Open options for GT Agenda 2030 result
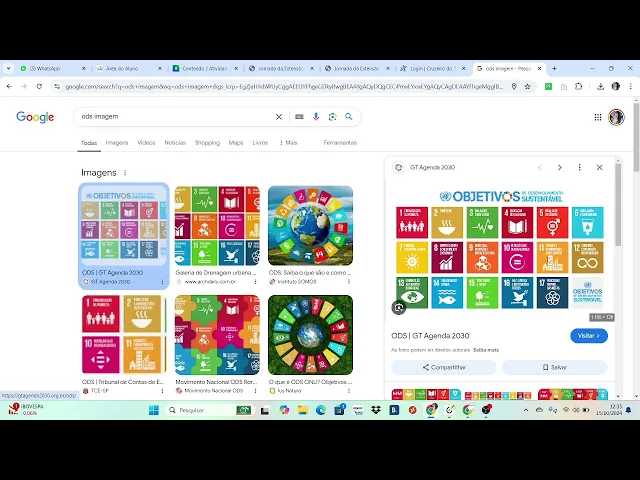Image resolution: width=640 pixels, height=480 pixels. (162, 282)
